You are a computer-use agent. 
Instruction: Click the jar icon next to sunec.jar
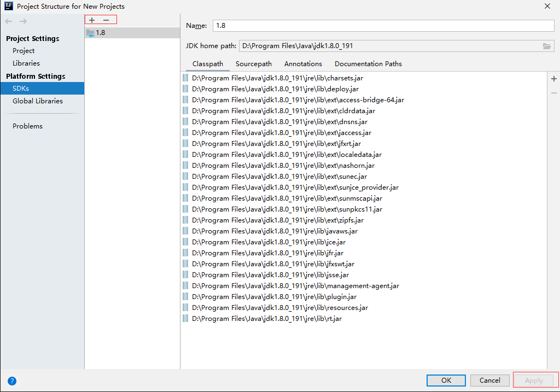tap(185, 177)
